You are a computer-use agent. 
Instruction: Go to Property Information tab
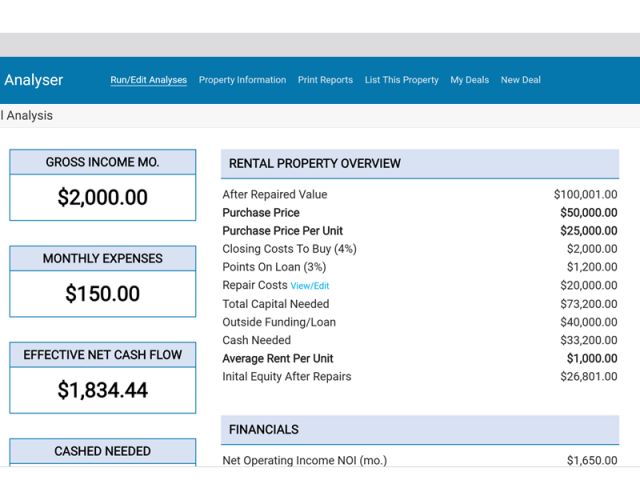pos(242,80)
